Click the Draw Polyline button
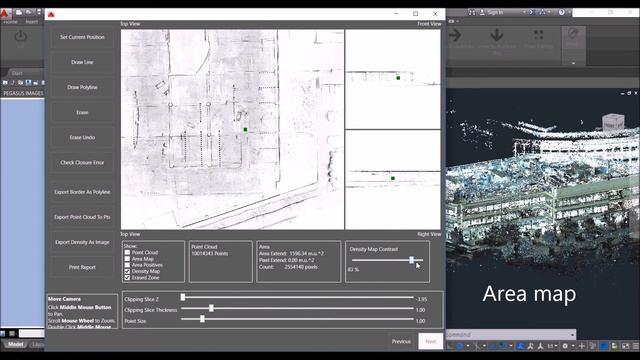This screenshot has width=640, height=360. click(82, 87)
